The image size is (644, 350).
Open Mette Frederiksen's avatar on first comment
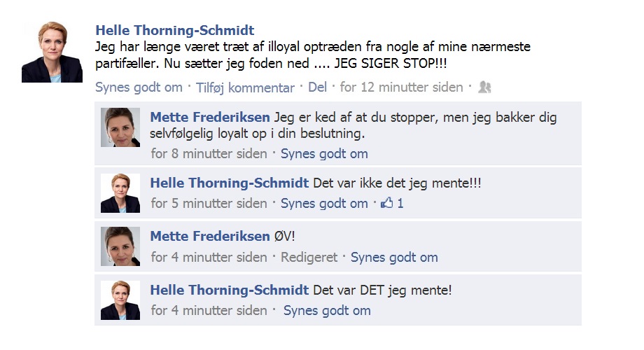pos(120,127)
